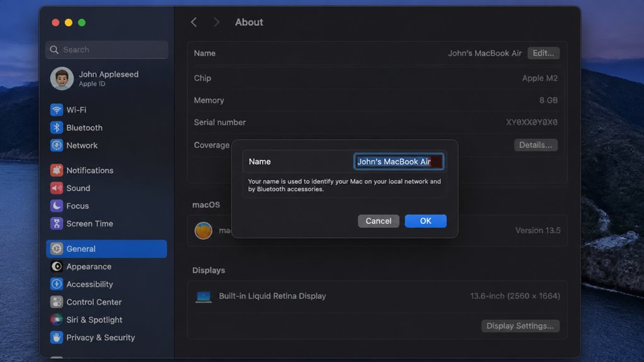Click the Control Center icon

coord(57,302)
